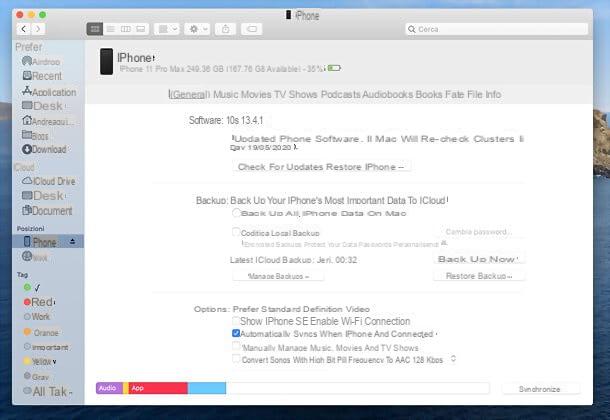This screenshot has height=420, width=610.
Task: Switch to the Info tab
Action: point(493,94)
